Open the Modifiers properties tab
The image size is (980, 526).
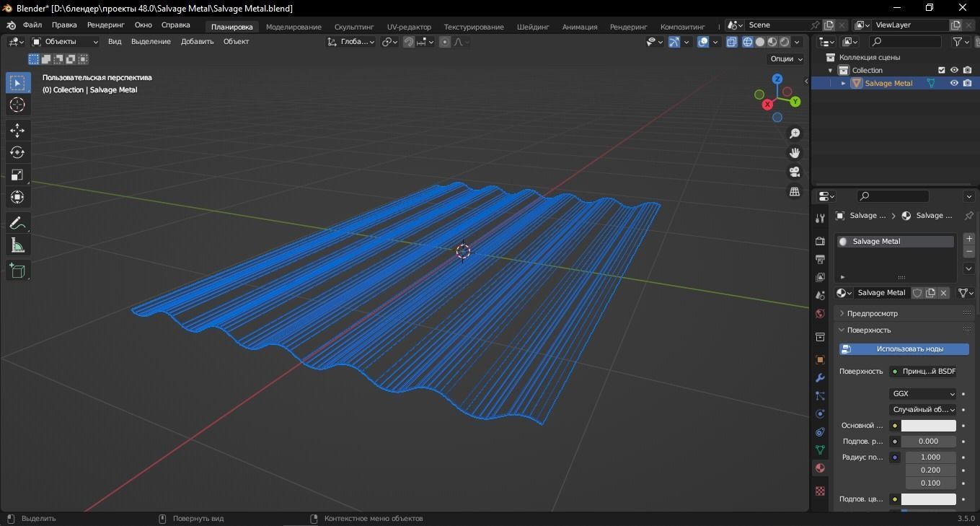[820, 377]
